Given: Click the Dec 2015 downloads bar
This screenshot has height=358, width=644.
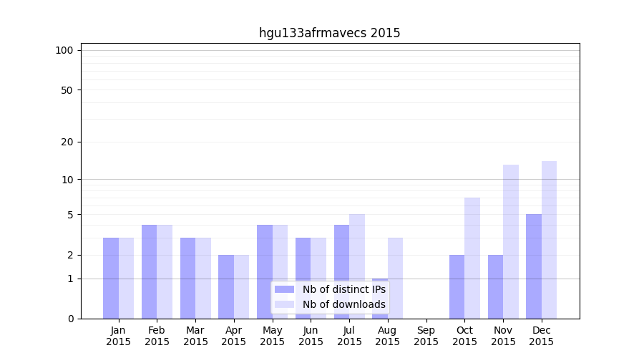Looking at the screenshot, I should [x=549, y=240].
